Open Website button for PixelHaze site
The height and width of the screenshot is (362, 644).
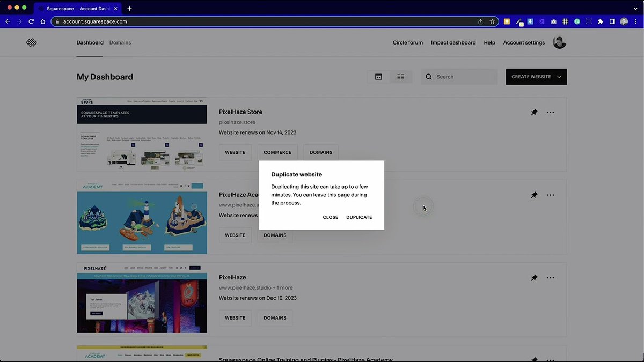coord(235,317)
